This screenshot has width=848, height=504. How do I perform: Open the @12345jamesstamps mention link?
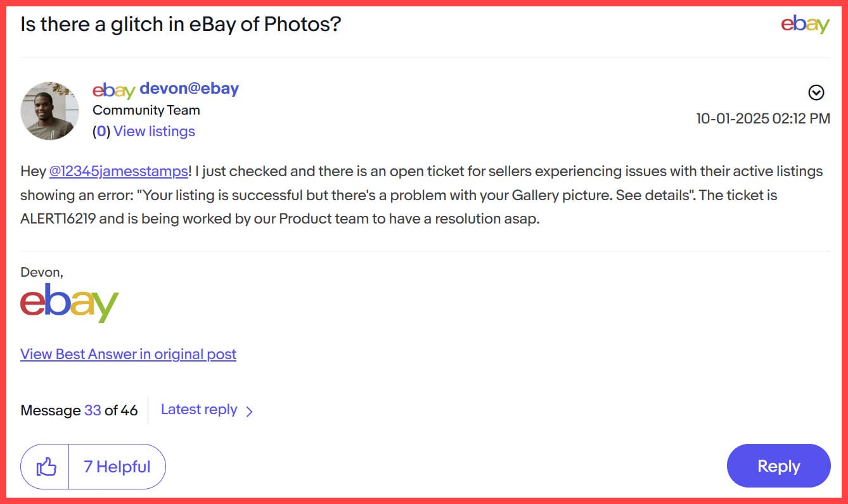119,171
